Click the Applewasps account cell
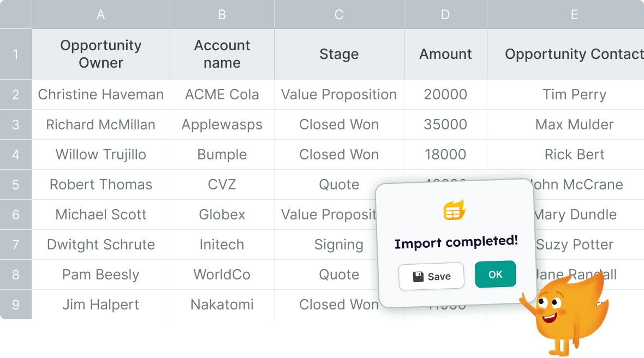The width and height of the screenshot is (644, 358). tap(222, 124)
